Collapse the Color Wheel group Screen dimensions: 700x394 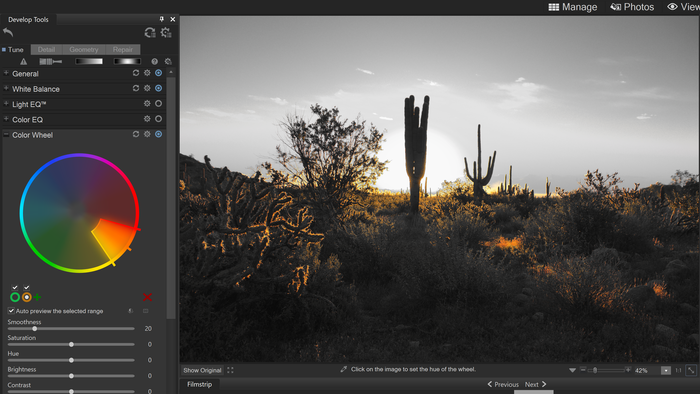click(6, 134)
